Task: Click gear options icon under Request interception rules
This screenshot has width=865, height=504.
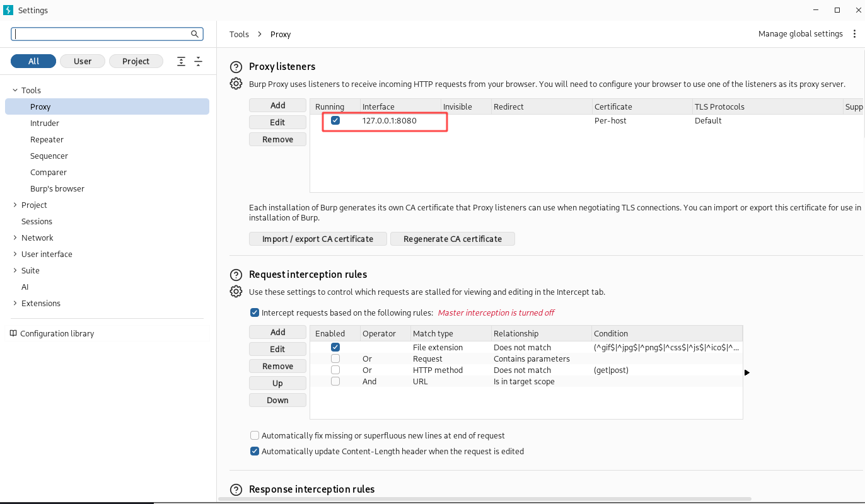Action: pos(236,292)
